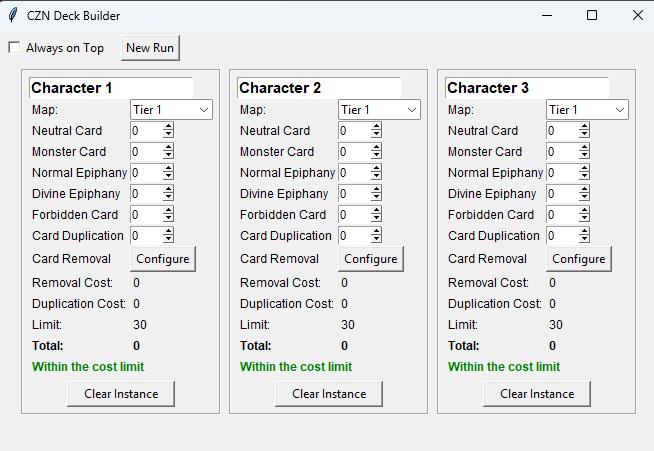
Task: Decrease Character 1 Card Duplication count
Action: tap(168, 239)
